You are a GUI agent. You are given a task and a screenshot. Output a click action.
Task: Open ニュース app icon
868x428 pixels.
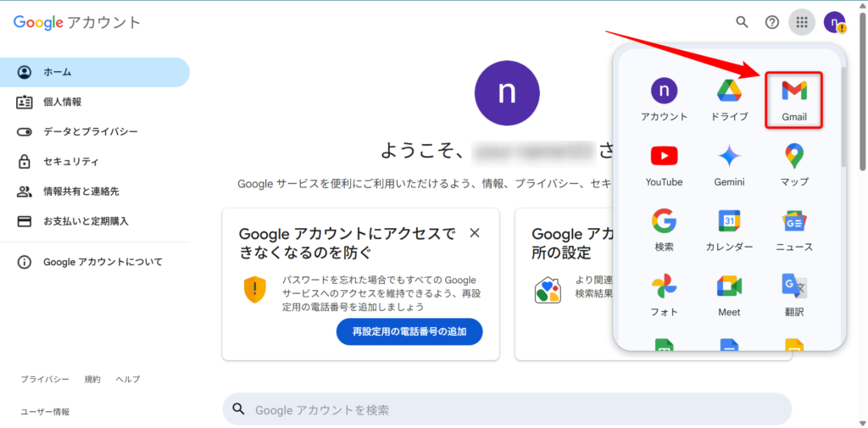(x=793, y=231)
